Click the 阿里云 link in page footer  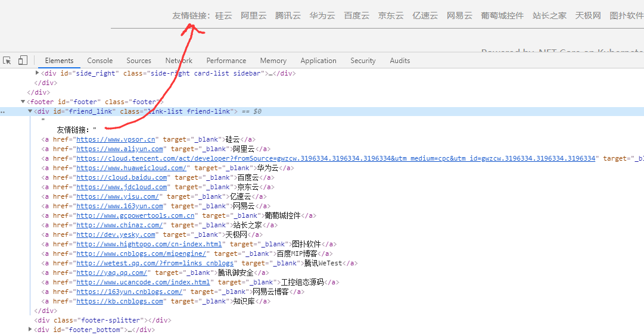(x=253, y=15)
